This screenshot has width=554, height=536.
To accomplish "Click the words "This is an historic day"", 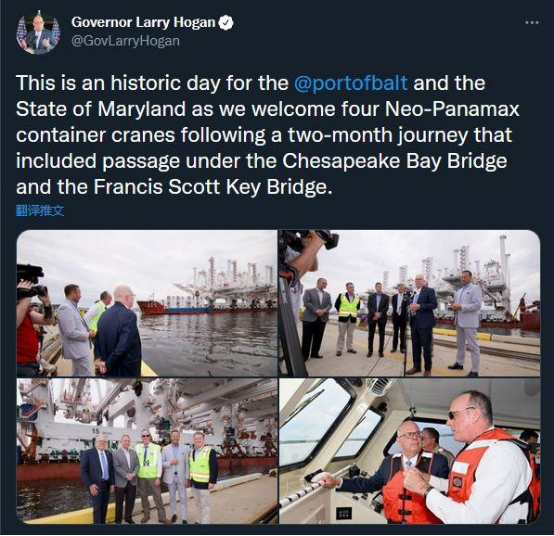I will [118, 83].
